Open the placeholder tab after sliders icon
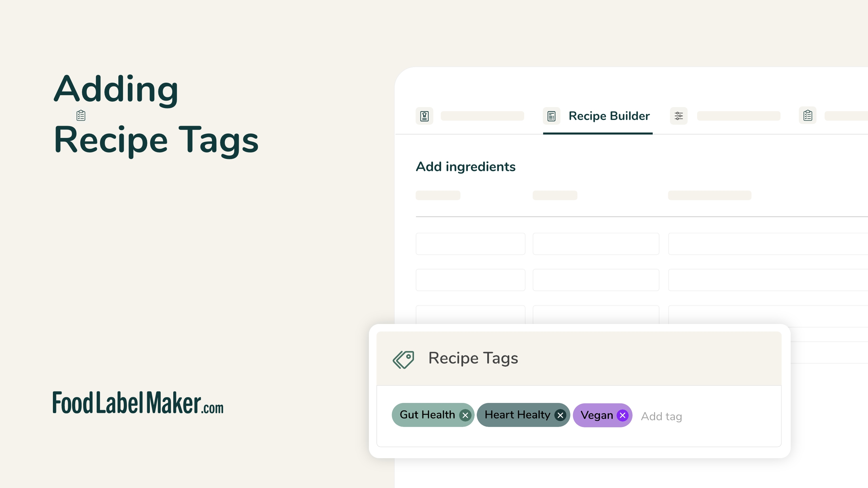Screen dimensions: 868x488 tap(738, 116)
